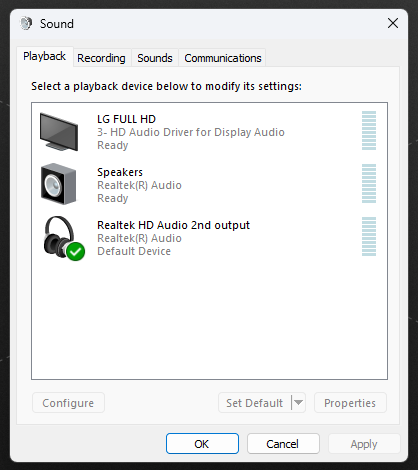418x470 pixels.
Task: Click the Realtek 2nd output level meter
Action: click(369, 236)
